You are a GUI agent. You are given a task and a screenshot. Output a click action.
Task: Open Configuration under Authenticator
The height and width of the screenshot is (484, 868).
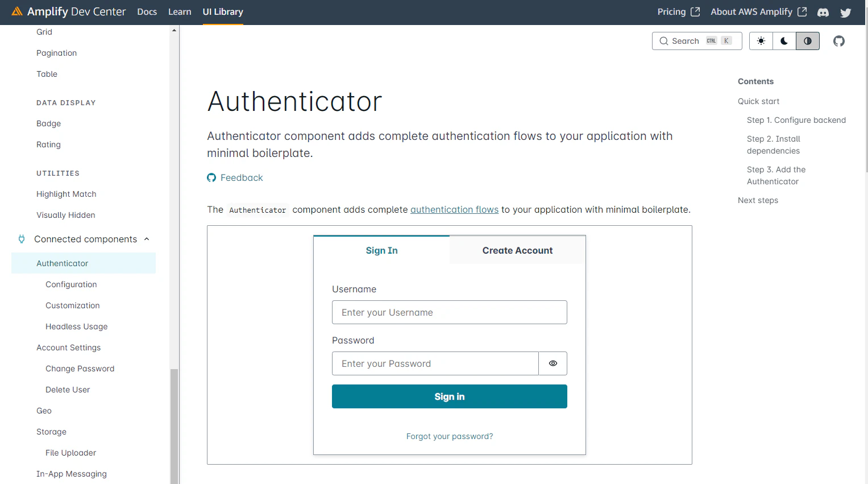[71, 284]
